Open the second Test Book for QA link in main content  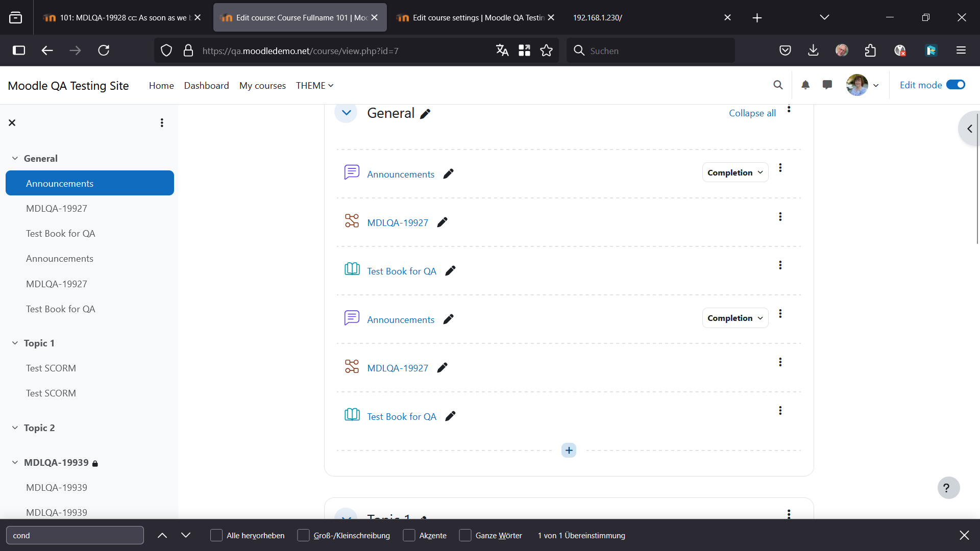click(x=402, y=417)
